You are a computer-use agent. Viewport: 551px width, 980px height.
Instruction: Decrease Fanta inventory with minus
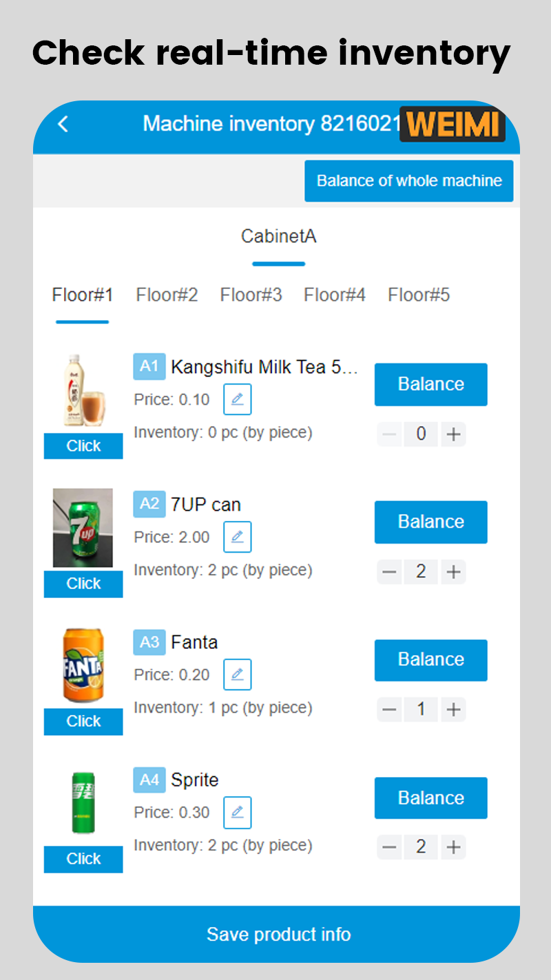click(390, 710)
